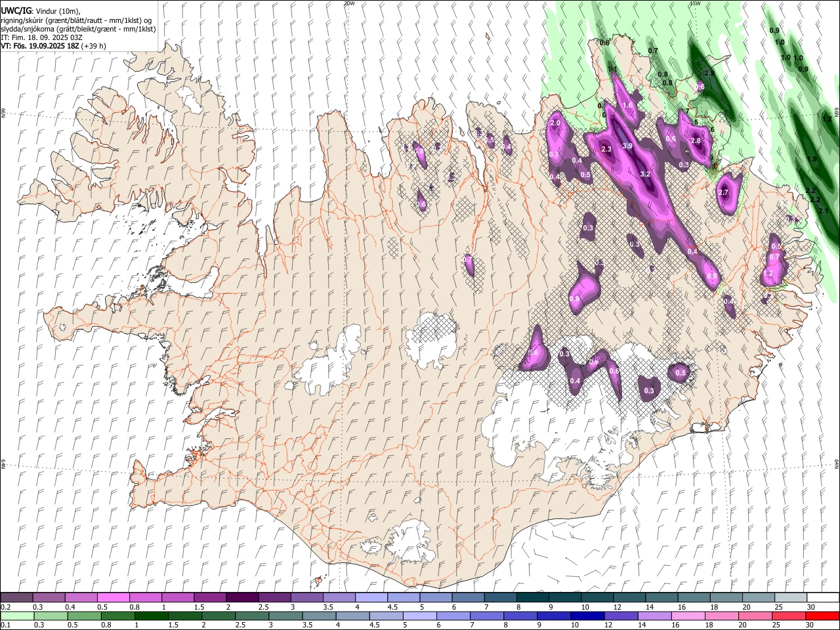Click the 3.9 snowfall value on the map

tap(627, 146)
